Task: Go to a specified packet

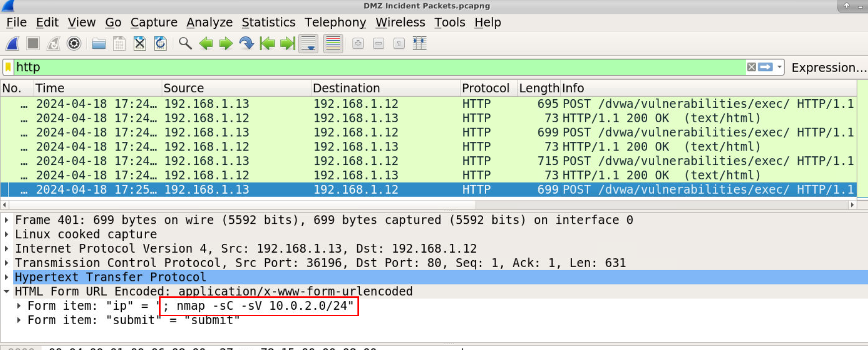Action: pos(247,44)
